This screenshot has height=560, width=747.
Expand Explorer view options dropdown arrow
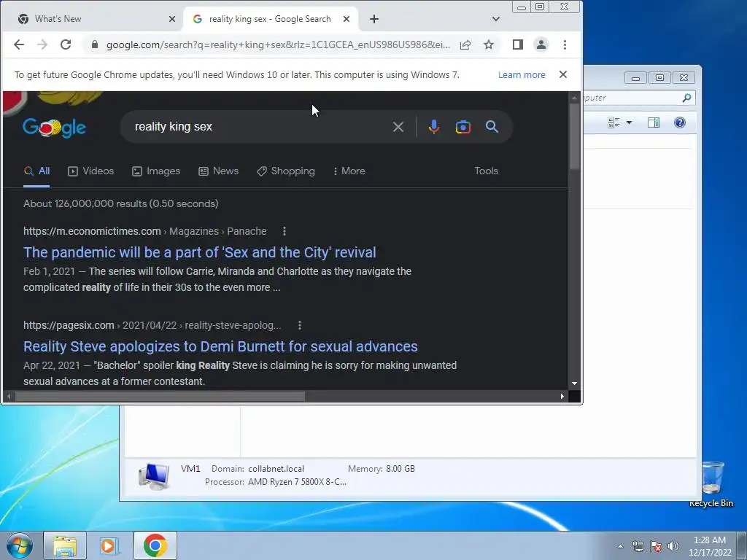click(629, 122)
